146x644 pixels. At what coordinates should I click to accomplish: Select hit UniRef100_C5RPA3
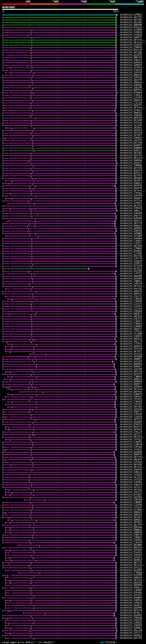pyautogui.click(x=131, y=47)
